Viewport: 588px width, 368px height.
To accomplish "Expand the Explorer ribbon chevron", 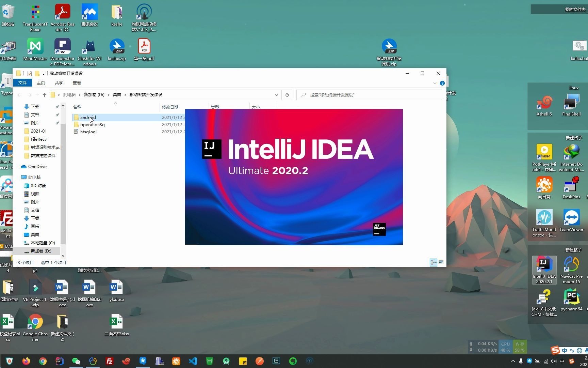I will point(435,83).
